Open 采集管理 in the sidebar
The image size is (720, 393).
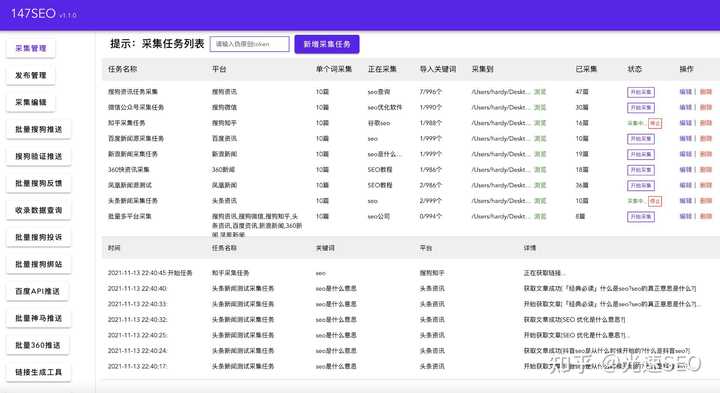pos(31,48)
